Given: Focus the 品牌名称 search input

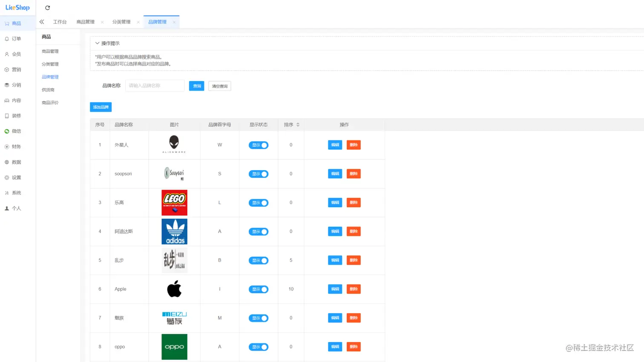Looking at the screenshot, I should click(155, 86).
